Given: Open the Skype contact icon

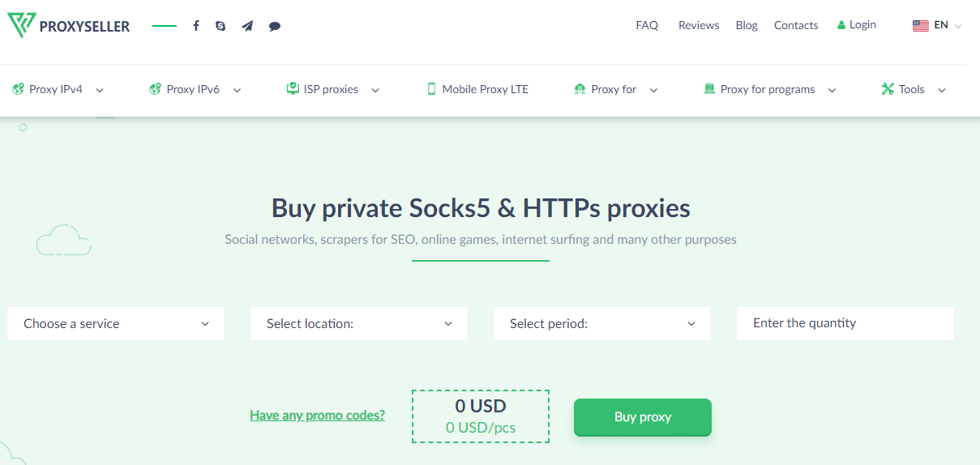Looking at the screenshot, I should click(x=220, y=26).
